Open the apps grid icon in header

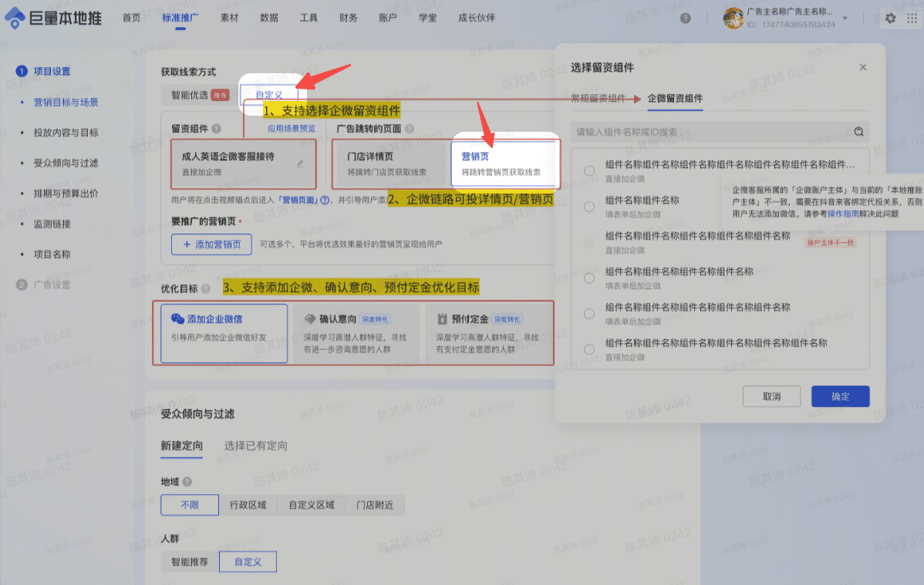[x=911, y=18]
